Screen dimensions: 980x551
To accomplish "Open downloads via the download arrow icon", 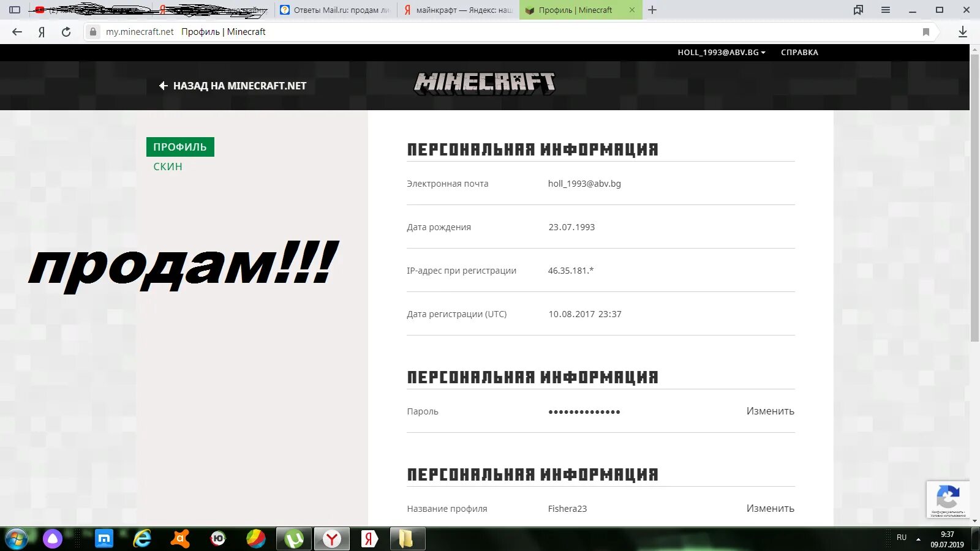I will coord(963,32).
